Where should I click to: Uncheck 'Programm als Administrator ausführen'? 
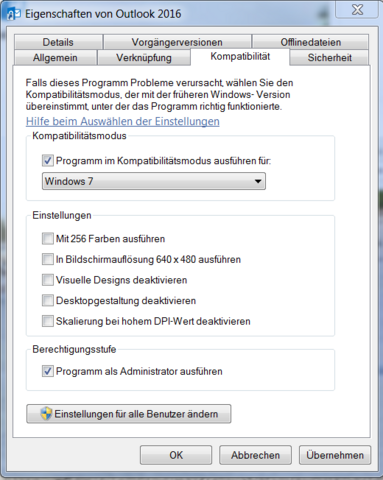click(48, 371)
